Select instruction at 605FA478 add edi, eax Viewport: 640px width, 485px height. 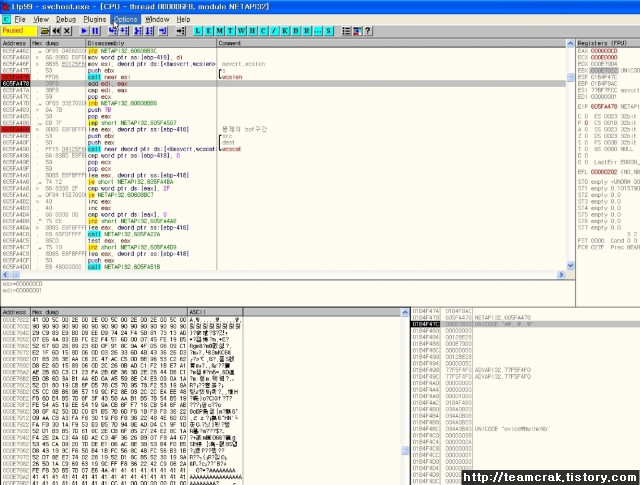pos(284,83)
